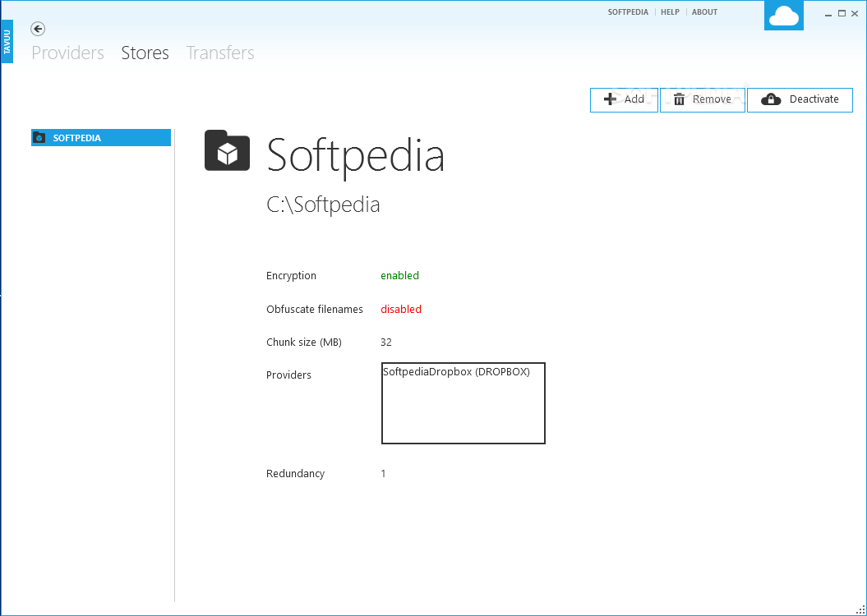Click the green 'enabled' encryption value
The width and height of the screenshot is (867, 616).
click(x=399, y=275)
